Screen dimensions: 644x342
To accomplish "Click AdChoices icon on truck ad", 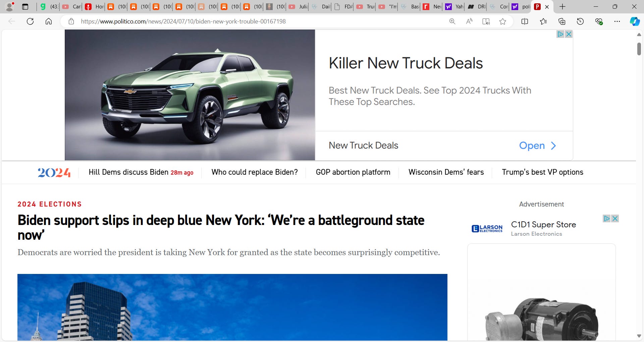I will click(560, 34).
